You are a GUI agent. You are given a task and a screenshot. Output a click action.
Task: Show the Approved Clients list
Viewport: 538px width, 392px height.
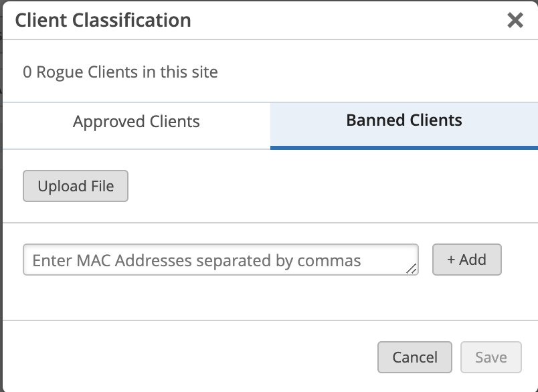(137, 122)
